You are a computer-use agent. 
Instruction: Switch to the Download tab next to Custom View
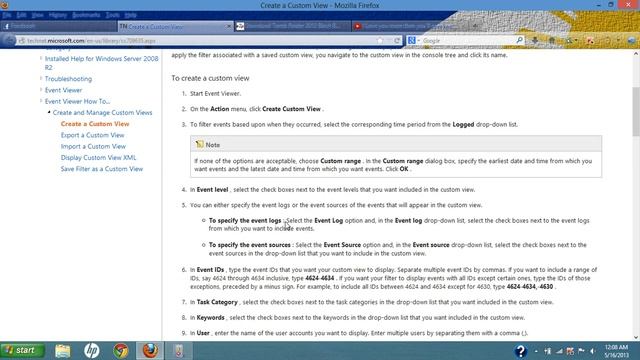(292, 26)
